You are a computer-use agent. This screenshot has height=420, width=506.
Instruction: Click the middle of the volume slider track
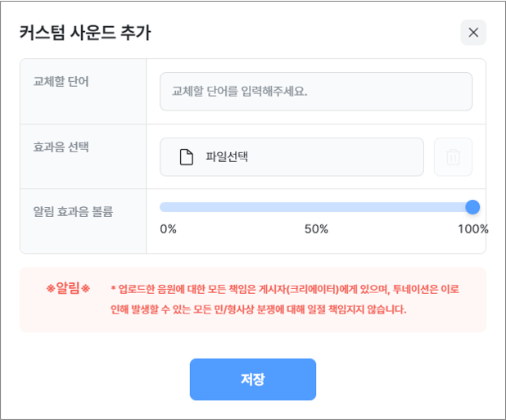pyautogui.click(x=316, y=207)
